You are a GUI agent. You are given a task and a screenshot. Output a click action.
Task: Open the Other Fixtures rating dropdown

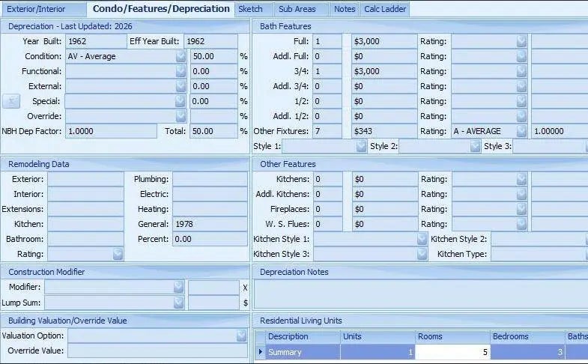[x=521, y=131]
